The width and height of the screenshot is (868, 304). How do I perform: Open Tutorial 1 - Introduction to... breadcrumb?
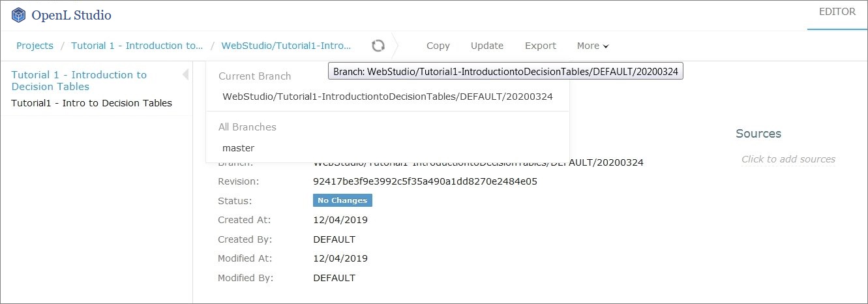(137, 46)
